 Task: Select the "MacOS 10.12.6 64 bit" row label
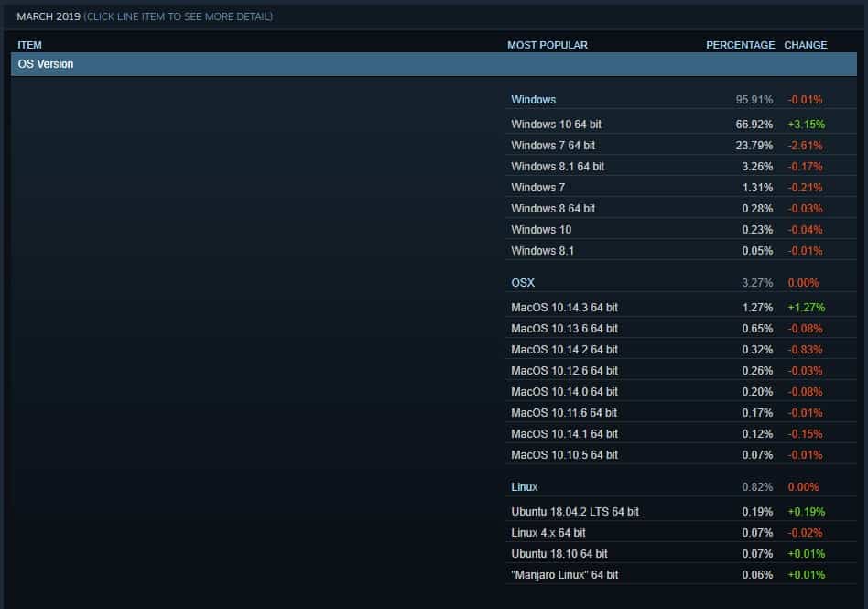click(x=564, y=371)
